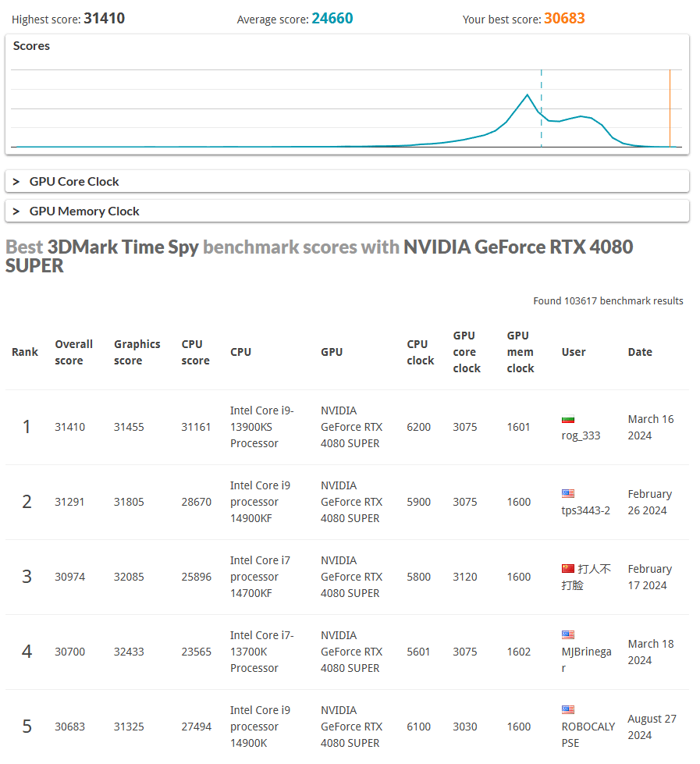Image resolution: width=700 pixels, height=764 pixels.
Task: Open the MJBrinegar user link
Action: click(x=586, y=659)
